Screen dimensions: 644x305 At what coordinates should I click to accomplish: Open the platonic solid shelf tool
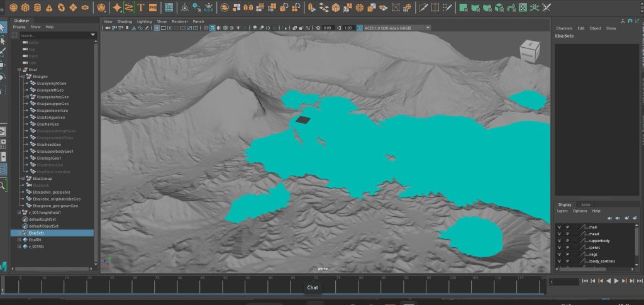[101, 8]
